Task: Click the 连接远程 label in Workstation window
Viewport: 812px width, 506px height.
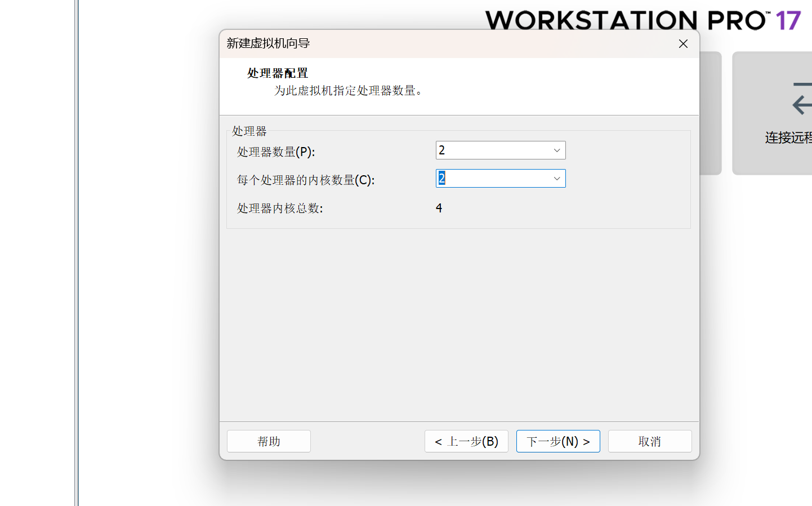Action: pos(788,137)
